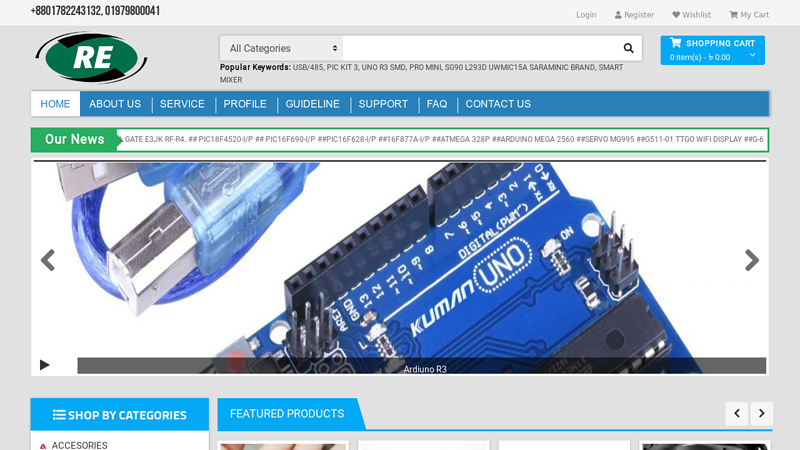
Task: Focus the product search field
Action: (480, 48)
